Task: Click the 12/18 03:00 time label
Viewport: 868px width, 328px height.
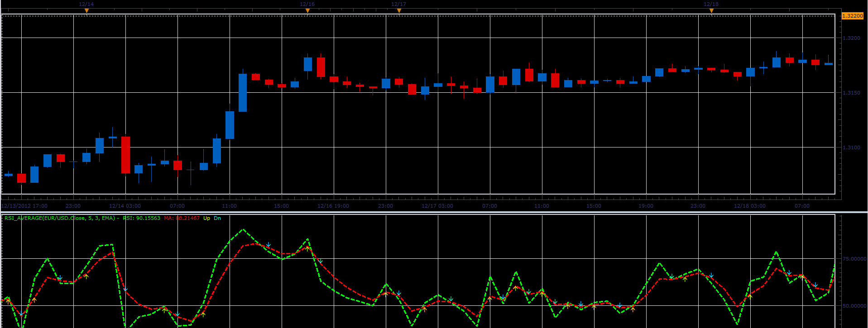Action: pos(750,206)
